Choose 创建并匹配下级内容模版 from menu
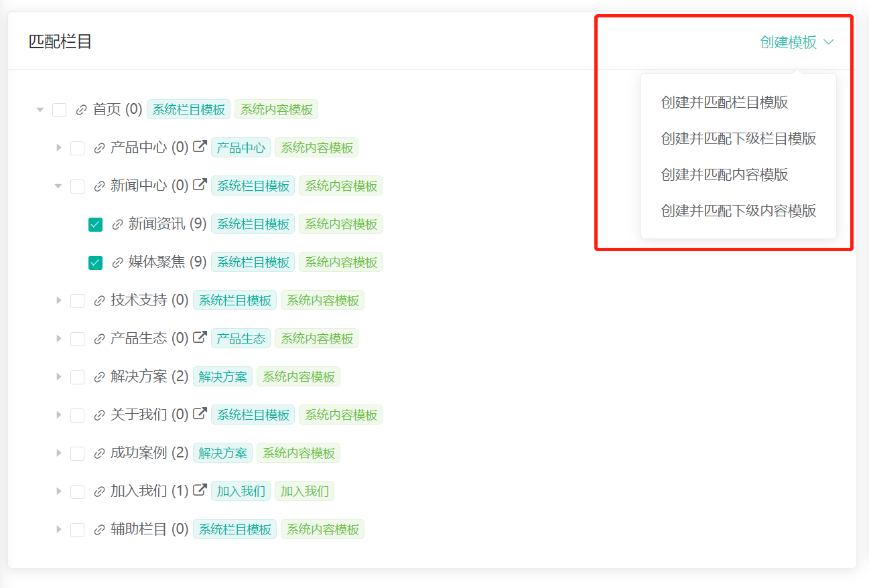The width and height of the screenshot is (869, 588). [x=738, y=210]
